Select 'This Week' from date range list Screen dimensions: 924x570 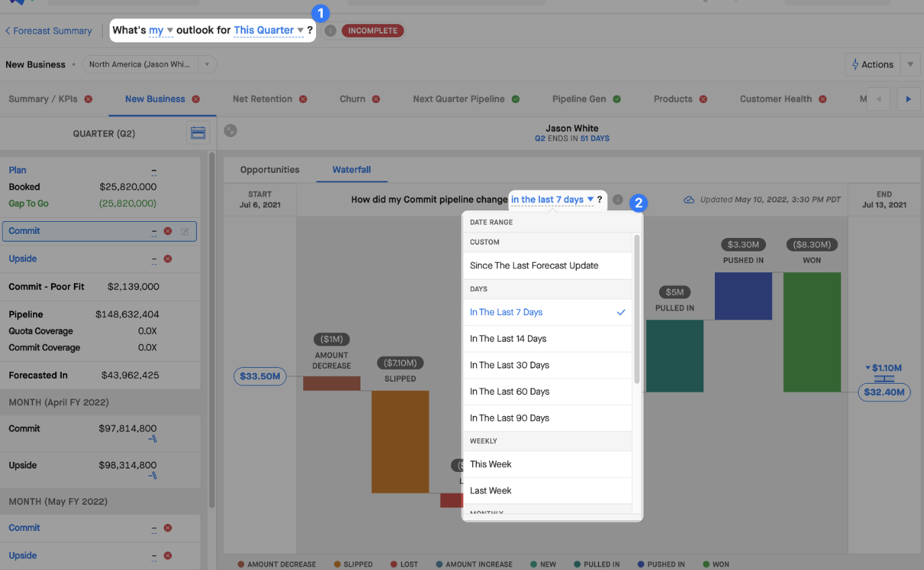coord(547,464)
